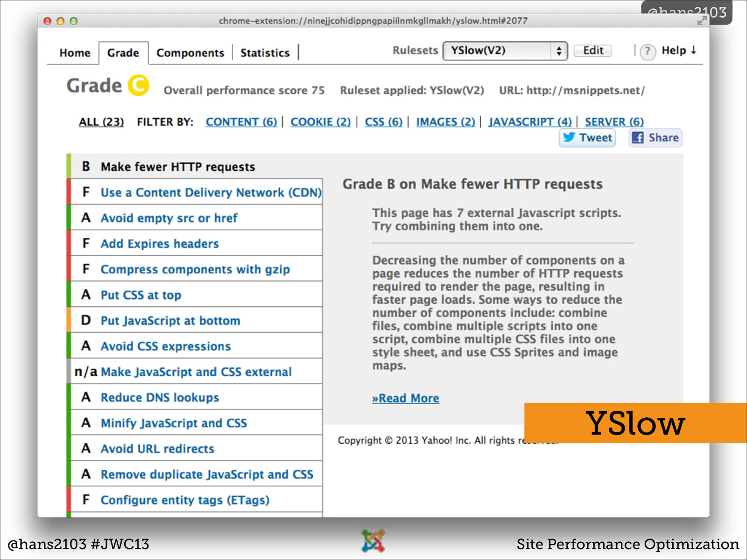This screenshot has height=560, width=747.
Task: Select Reduce DNS lookups rule
Action: coord(195,397)
